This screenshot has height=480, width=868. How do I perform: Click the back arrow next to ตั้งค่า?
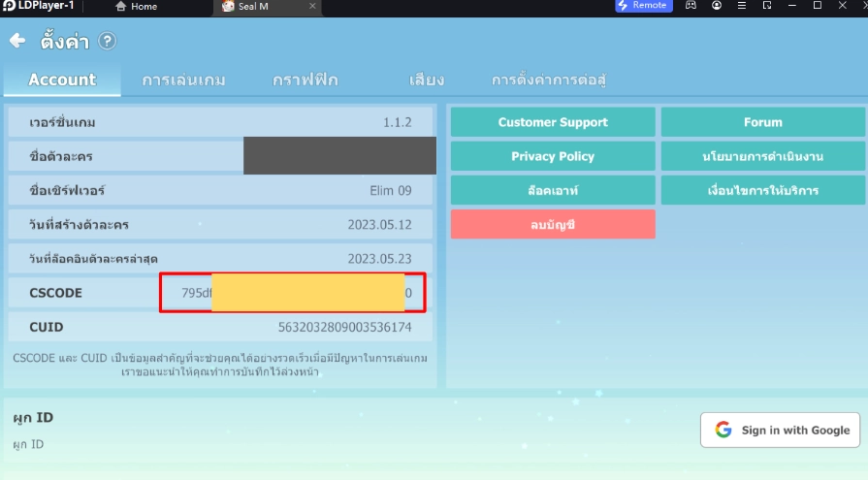[x=16, y=41]
